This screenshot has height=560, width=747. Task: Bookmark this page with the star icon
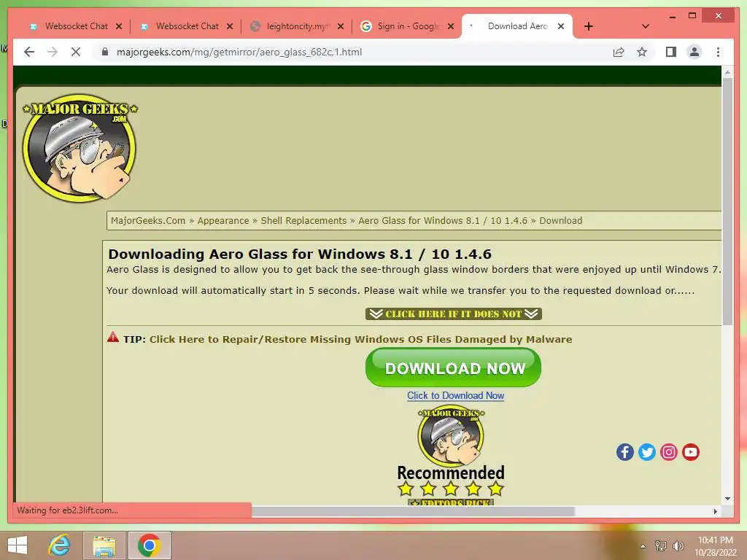click(x=642, y=52)
